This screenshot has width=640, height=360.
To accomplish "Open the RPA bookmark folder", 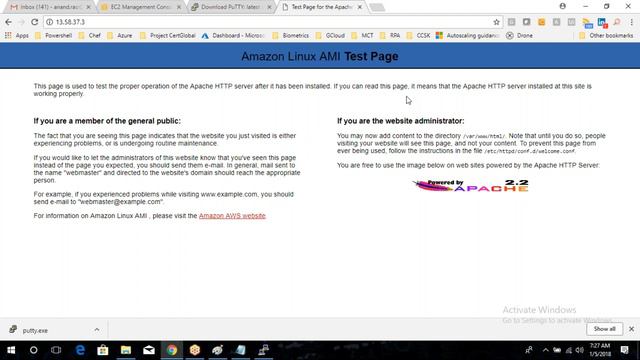I will [390, 36].
